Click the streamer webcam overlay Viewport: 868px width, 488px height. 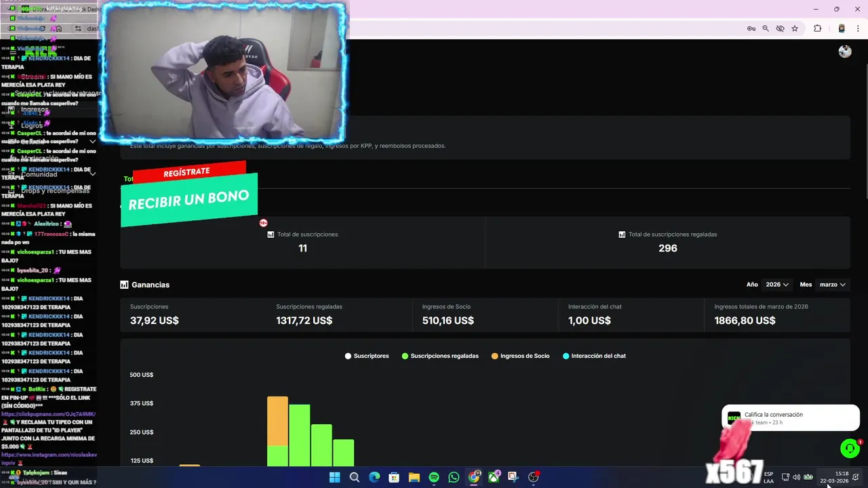pyautogui.click(x=224, y=73)
